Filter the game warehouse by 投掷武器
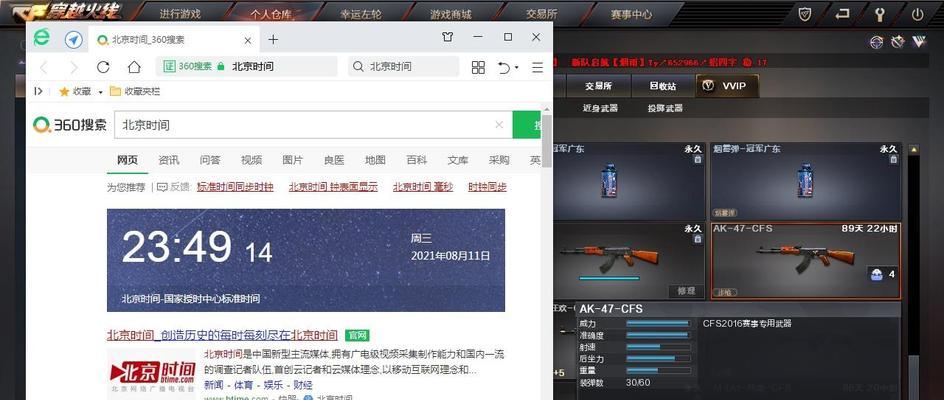 pos(665,108)
